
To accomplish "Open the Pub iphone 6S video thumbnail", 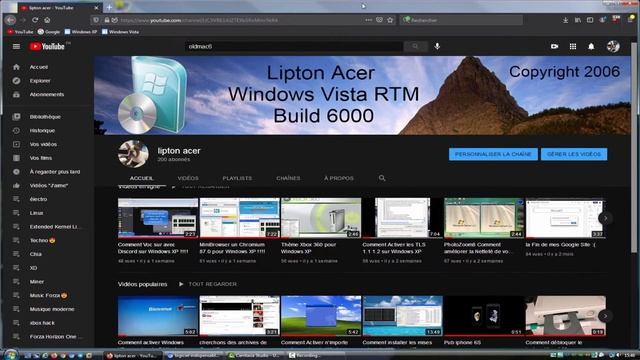I will pos(484,316).
